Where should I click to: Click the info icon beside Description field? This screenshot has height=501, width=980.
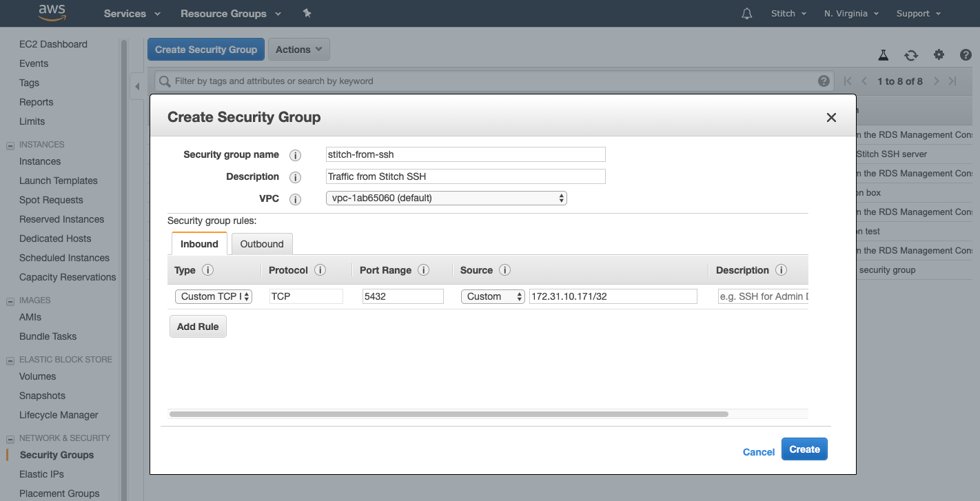295,176
